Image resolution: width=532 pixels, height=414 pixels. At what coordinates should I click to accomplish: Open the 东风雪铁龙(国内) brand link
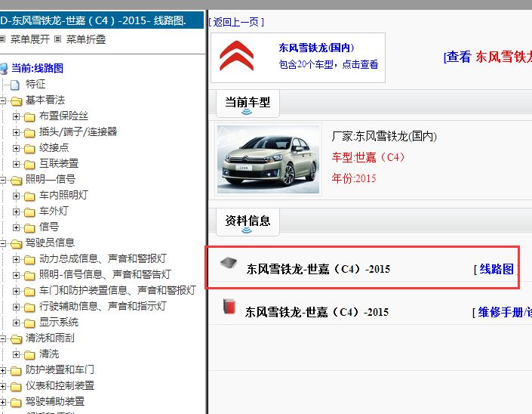[316, 48]
